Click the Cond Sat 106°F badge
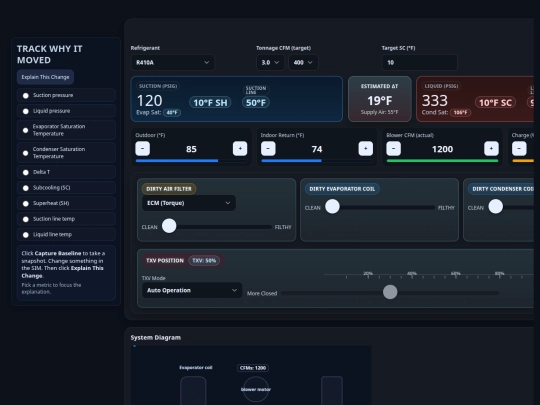 460,113
